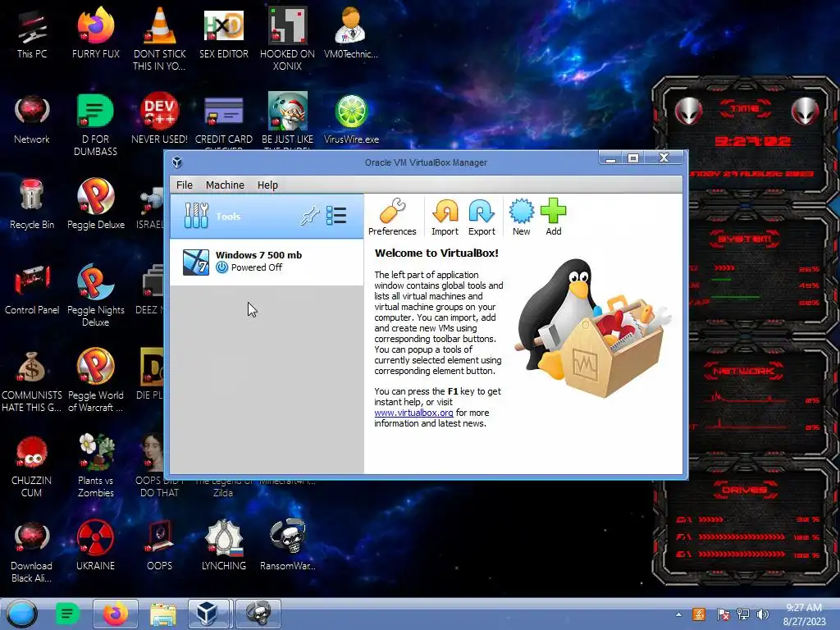
Task: Select the LYNCHING desktop icon
Action: (223, 546)
